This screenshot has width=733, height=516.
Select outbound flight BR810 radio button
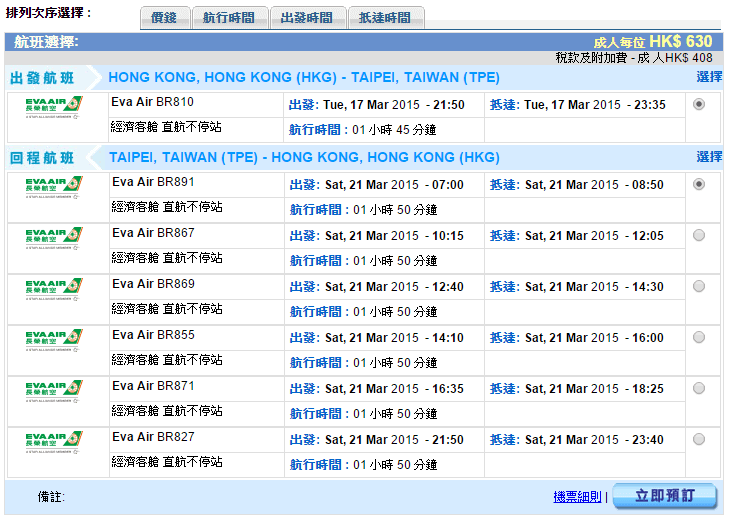point(698,104)
